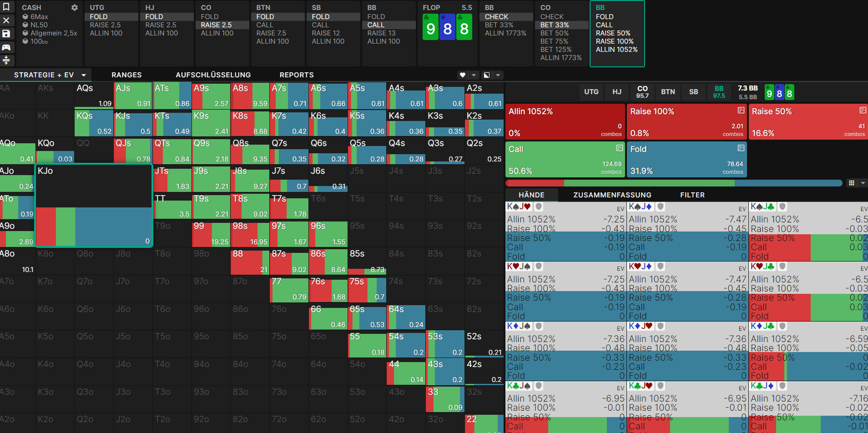Viewport: 868px width, 433px height.
Task: Click the note icon on Call card
Action: (620, 148)
